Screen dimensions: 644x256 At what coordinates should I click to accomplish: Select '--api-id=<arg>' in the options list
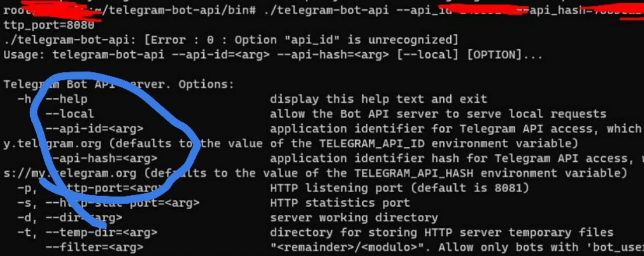94,129
